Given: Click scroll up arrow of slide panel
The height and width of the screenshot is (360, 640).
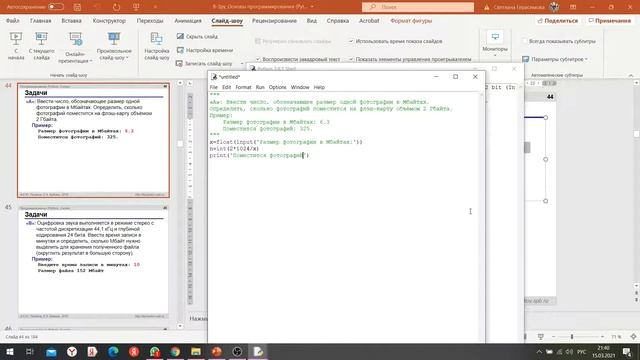Looking at the screenshot, I should 180,83.
